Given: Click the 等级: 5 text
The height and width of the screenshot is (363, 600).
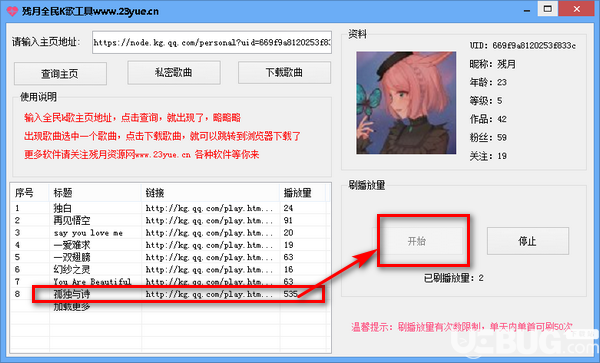Looking at the screenshot, I should tap(486, 101).
